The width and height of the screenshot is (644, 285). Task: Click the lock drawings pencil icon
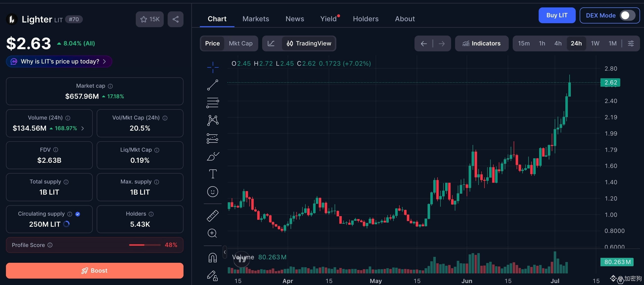click(x=212, y=276)
